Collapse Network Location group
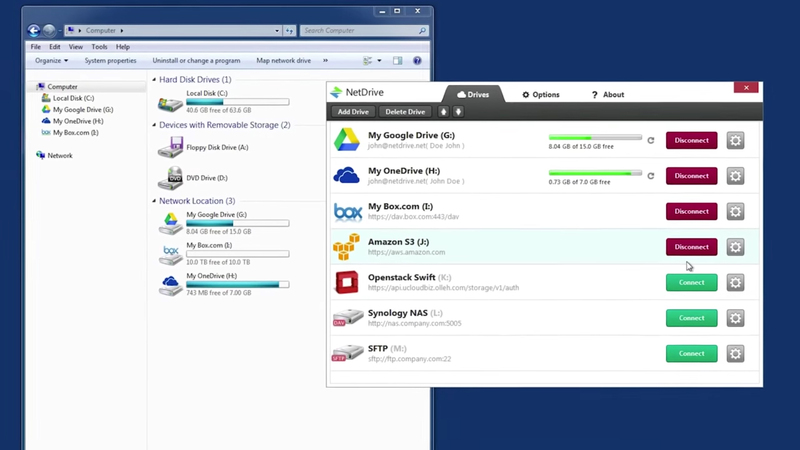 [154, 201]
